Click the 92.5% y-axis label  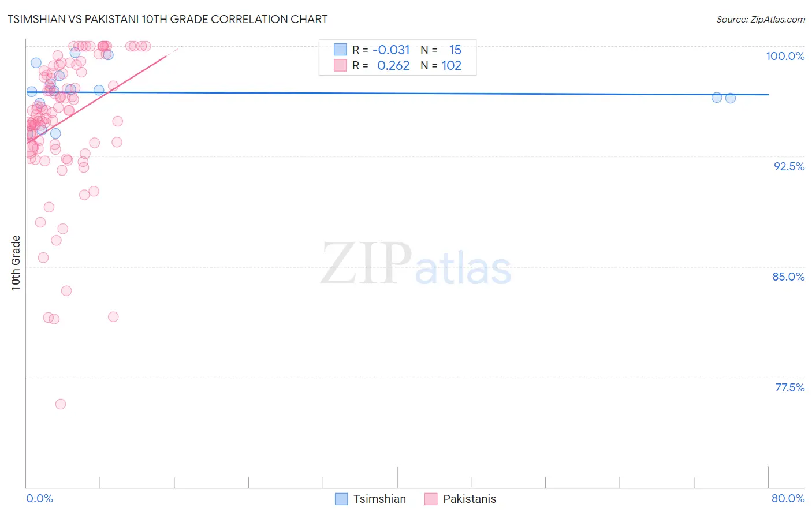point(789,166)
